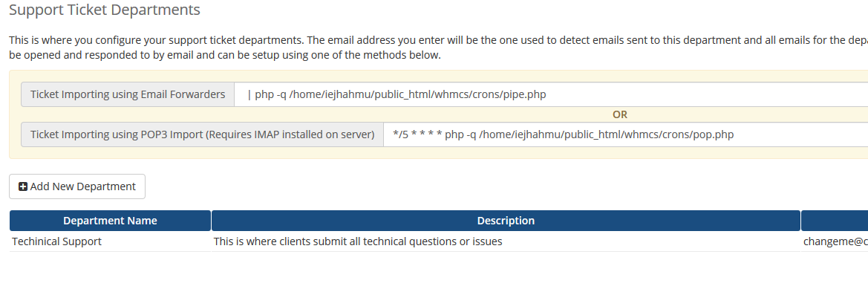Click the Ticket Importing using Email Forwarders label
This screenshot has width=868, height=289.
click(128, 94)
